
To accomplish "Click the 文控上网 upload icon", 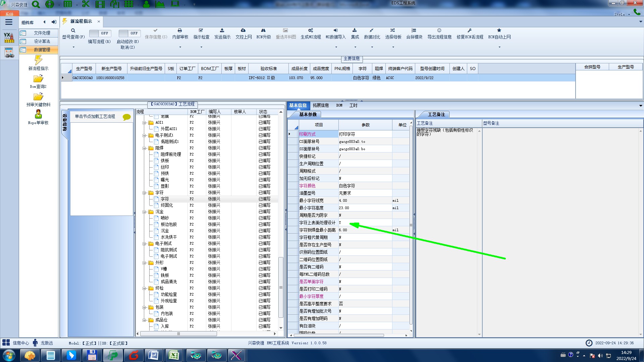I will [x=243, y=31].
